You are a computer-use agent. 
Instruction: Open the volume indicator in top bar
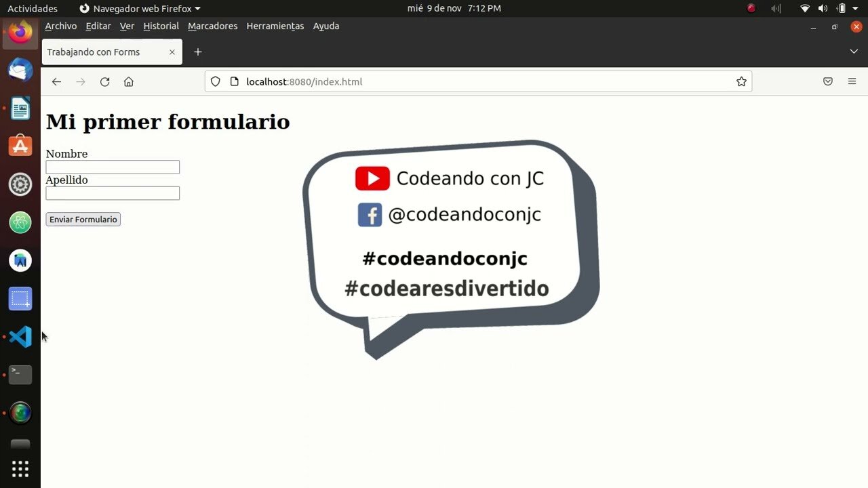823,8
